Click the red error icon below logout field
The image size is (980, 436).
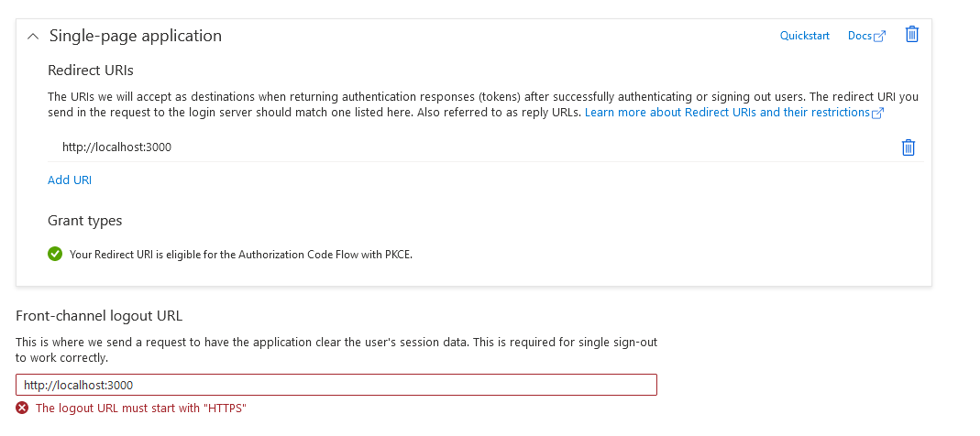[23, 409]
